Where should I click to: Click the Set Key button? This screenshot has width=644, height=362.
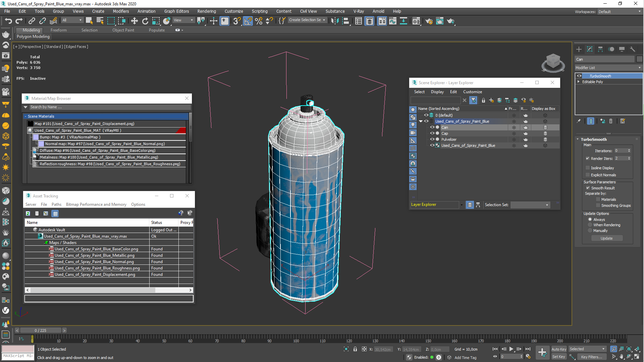click(559, 357)
